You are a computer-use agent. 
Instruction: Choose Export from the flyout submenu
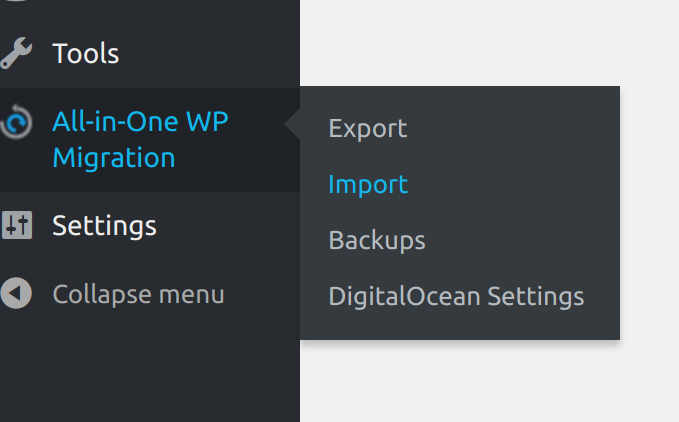[x=368, y=129]
